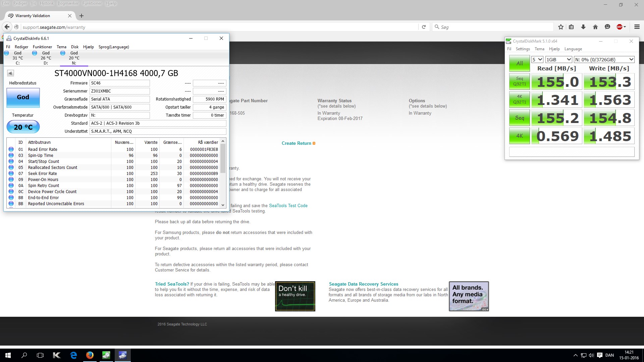Click the Serienummer field Z301XMBC
The width and height of the screenshot is (644, 362).
(120, 91)
